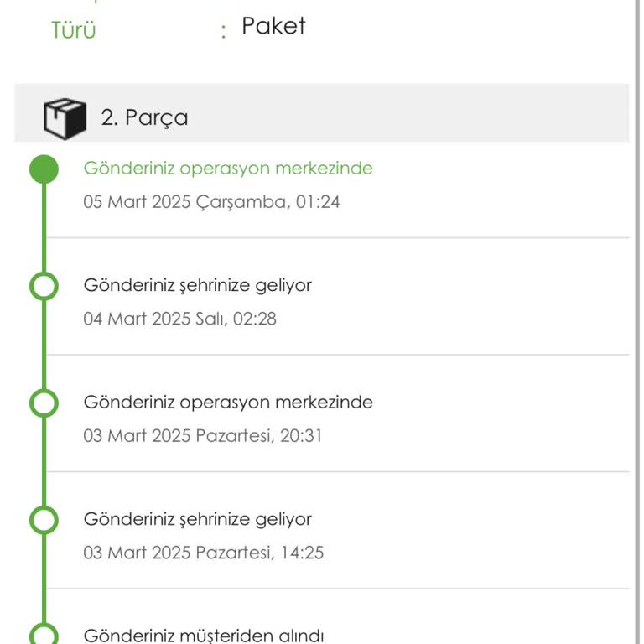The image size is (644, 644).
Task: Click the date 04 Mart 2025 Salı, 02:28
Action: tap(179, 319)
